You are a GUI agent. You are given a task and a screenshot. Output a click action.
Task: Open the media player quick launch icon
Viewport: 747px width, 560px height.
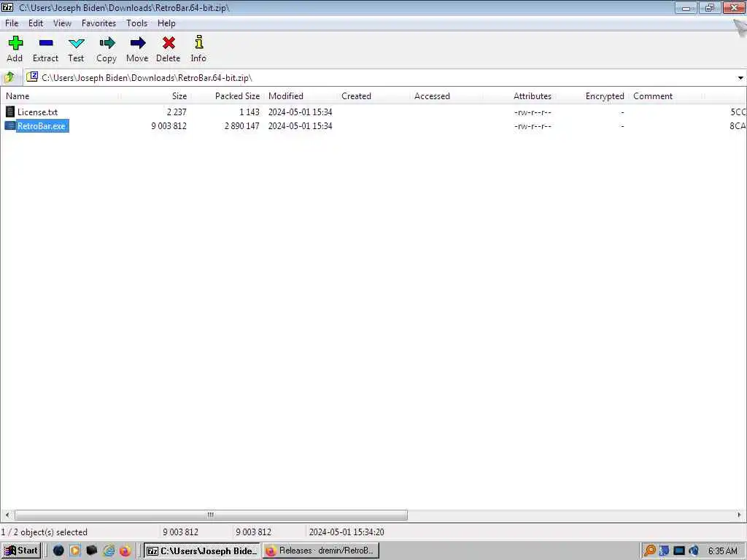coord(75,551)
